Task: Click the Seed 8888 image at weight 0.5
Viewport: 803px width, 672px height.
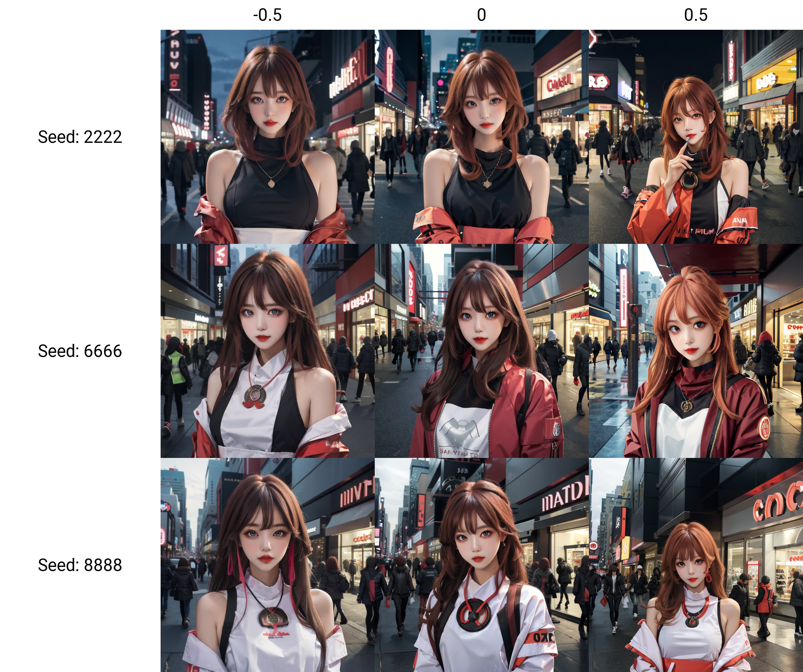Action: pos(696,565)
